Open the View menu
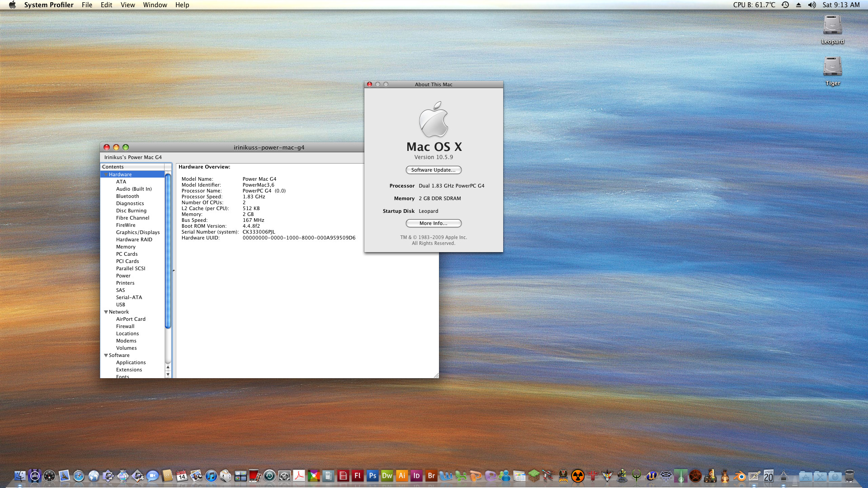Viewport: 868px width, 488px height. coord(127,5)
